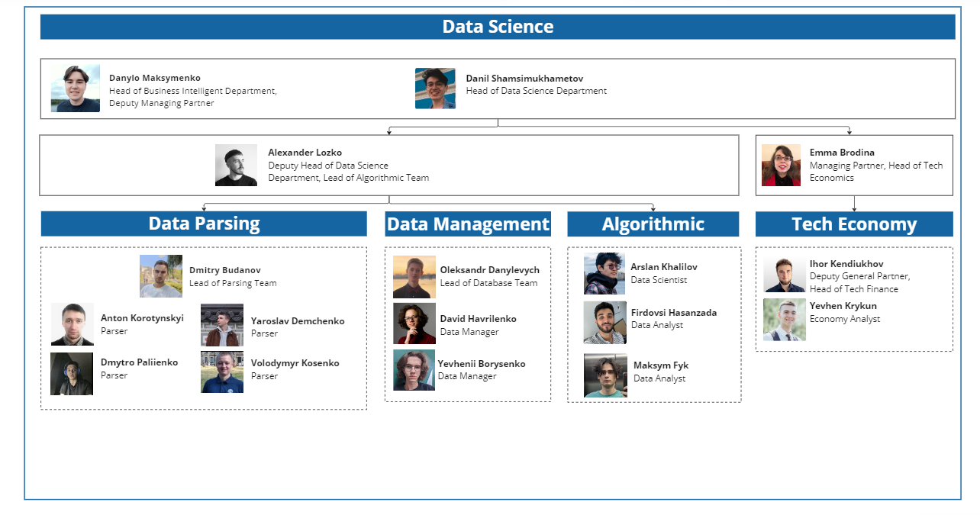Select the name Firdovsi Hasanzada
Image resolution: width=980 pixels, height=515 pixels.
coord(673,313)
